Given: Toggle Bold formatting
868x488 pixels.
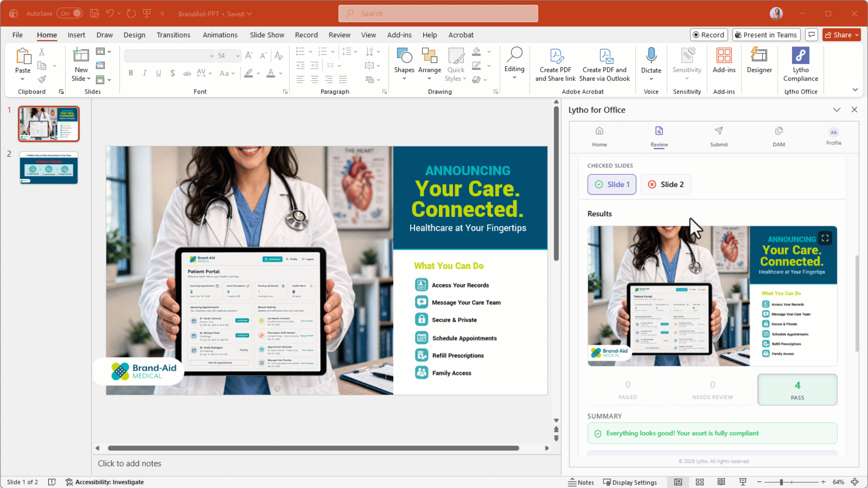Looking at the screenshot, I should click(131, 73).
